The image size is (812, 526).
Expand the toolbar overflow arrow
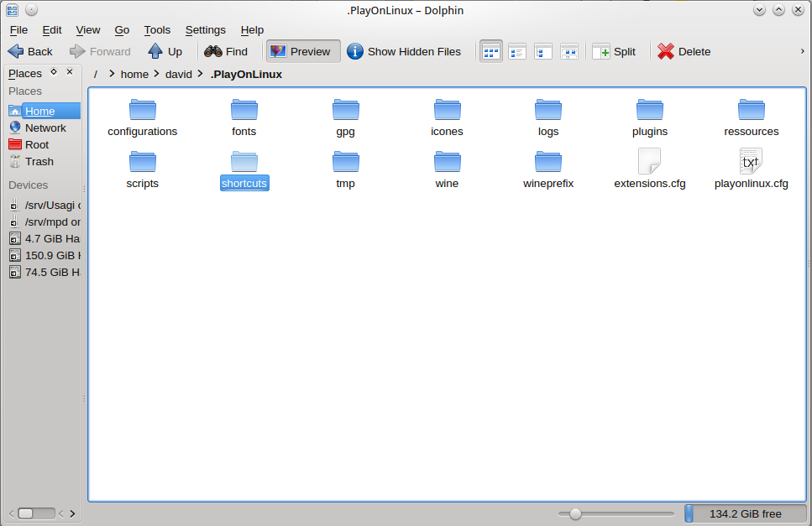click(802, 51)
